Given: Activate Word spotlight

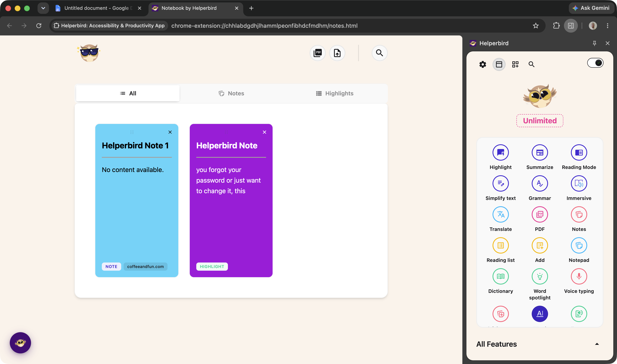Looking at the screenshot, I should 540,276.
